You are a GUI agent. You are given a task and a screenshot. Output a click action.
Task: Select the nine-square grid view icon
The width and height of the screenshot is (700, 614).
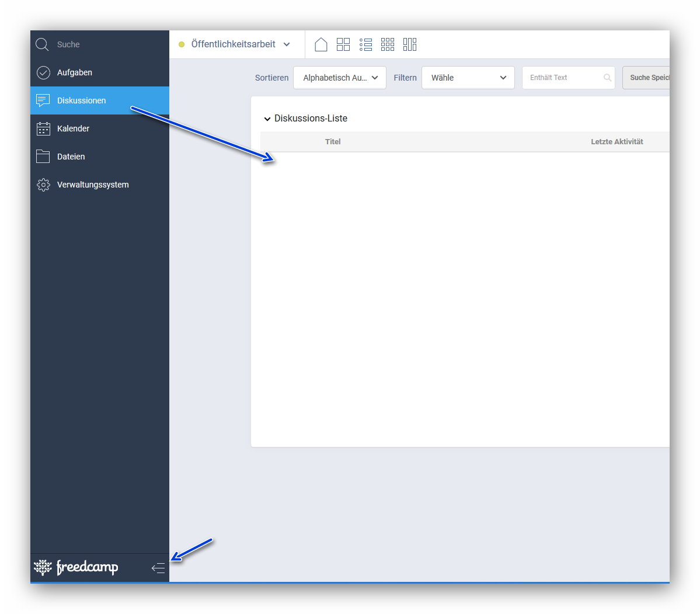388,44
